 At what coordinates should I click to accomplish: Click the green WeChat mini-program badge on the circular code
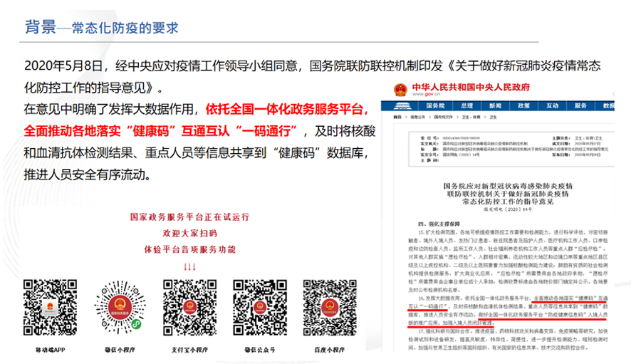coord(136,324)
